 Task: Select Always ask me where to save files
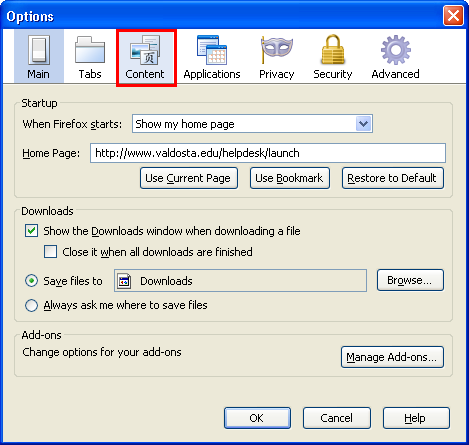pyautogui.click(x=31, y=305)
